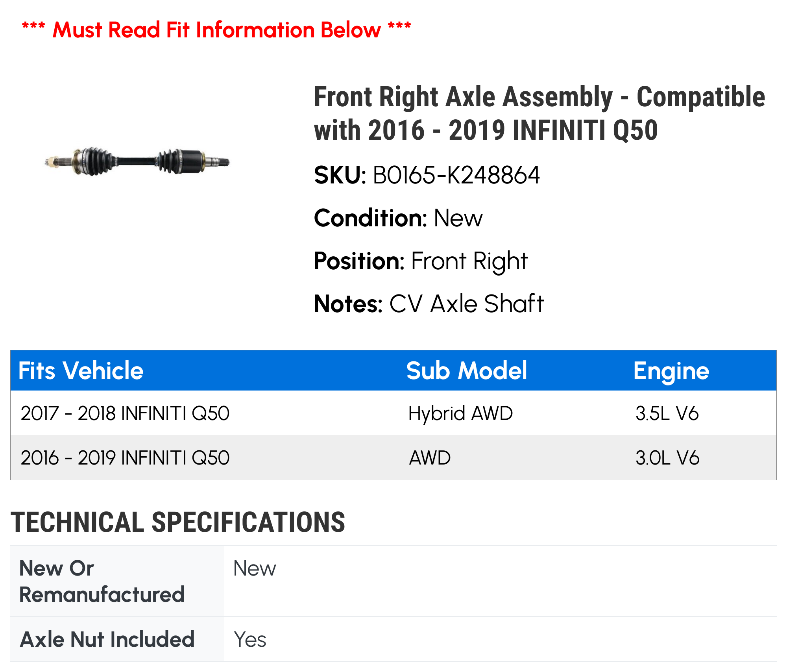
Task: Click the Must Read Fit Information notice
Action: click(216, 30)
